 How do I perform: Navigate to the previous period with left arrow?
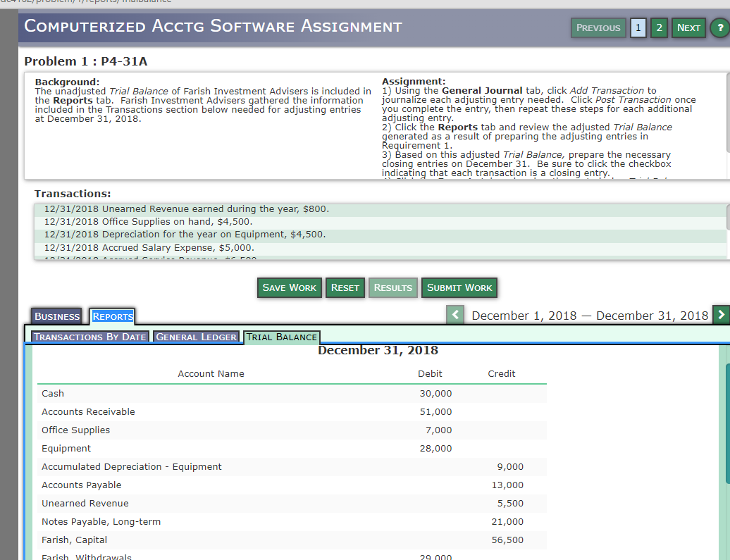click(x=454, y=315)
